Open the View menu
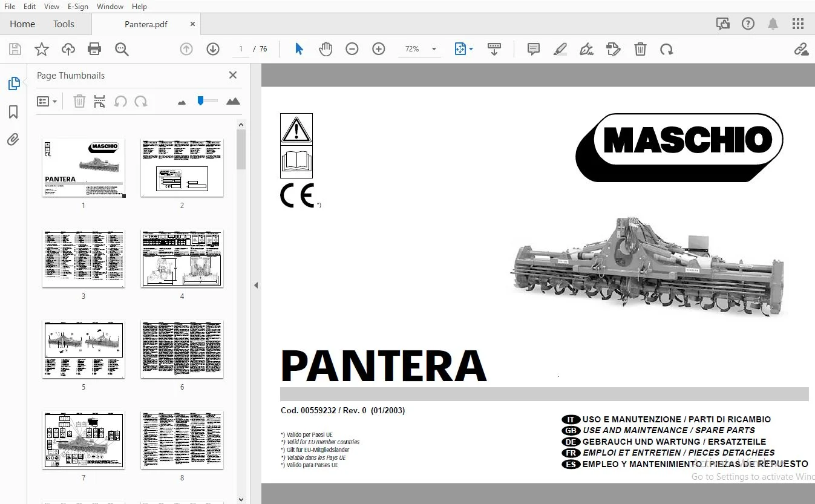This screenshot has width=815, height=504. pos(51,7)
